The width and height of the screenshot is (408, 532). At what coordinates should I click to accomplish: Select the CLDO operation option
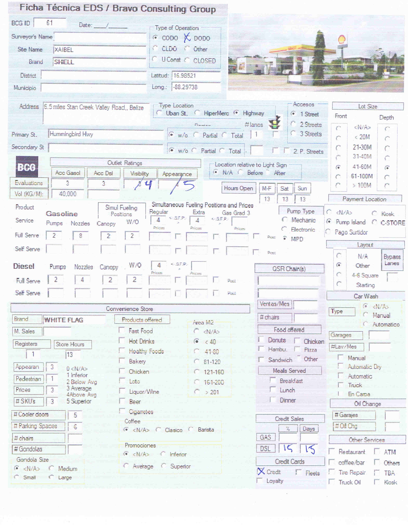point(155,48)
